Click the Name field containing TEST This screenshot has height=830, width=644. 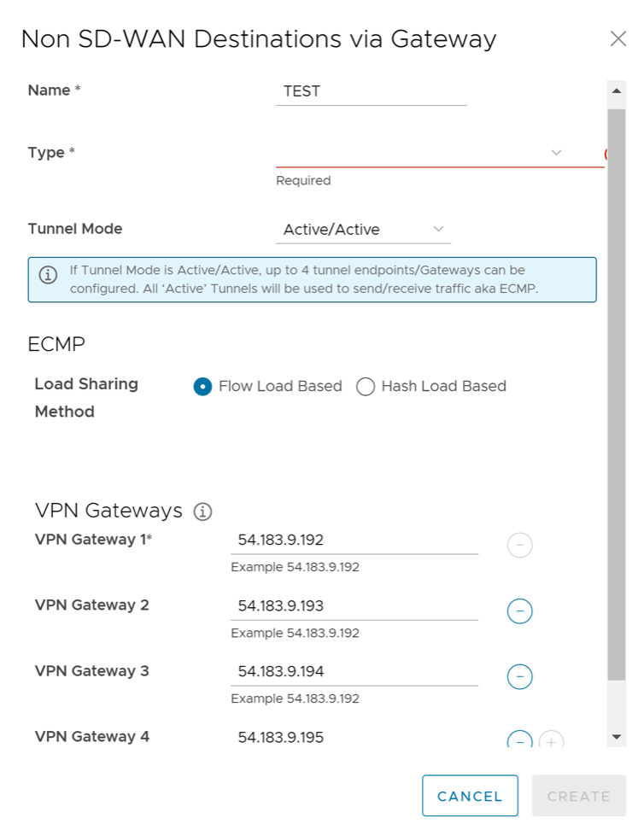coord(371,91)
